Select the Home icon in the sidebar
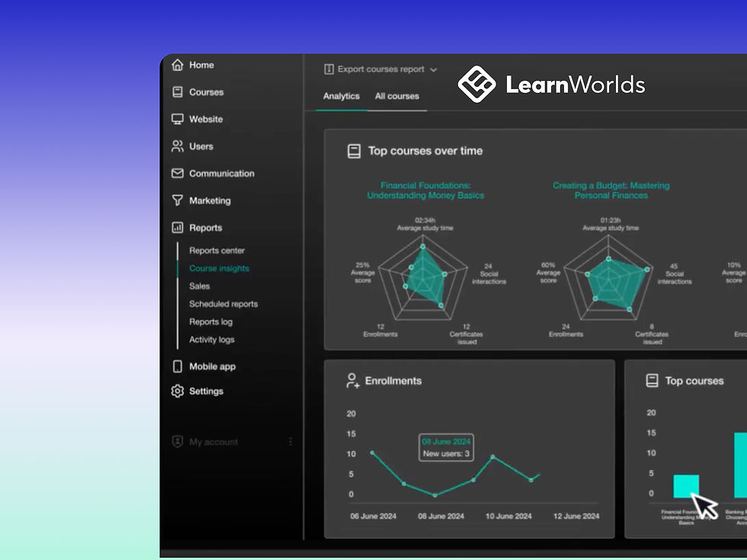Screen dimensions: 747x560 tap(178, 65)
